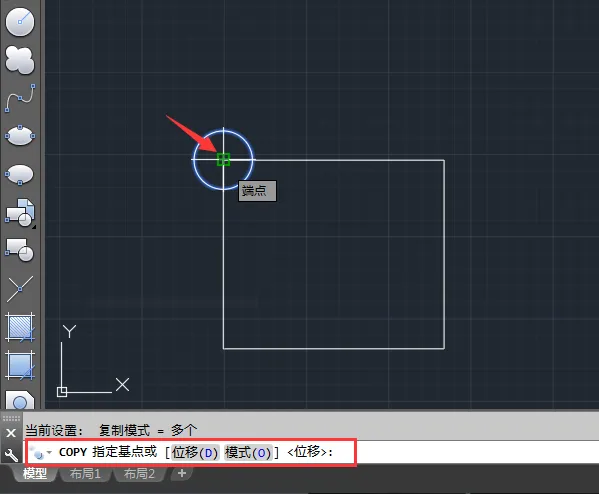Click the green endpoint snap marker
Image resolution: width=599 pixels, height=494 pixels.
[223, 159]
